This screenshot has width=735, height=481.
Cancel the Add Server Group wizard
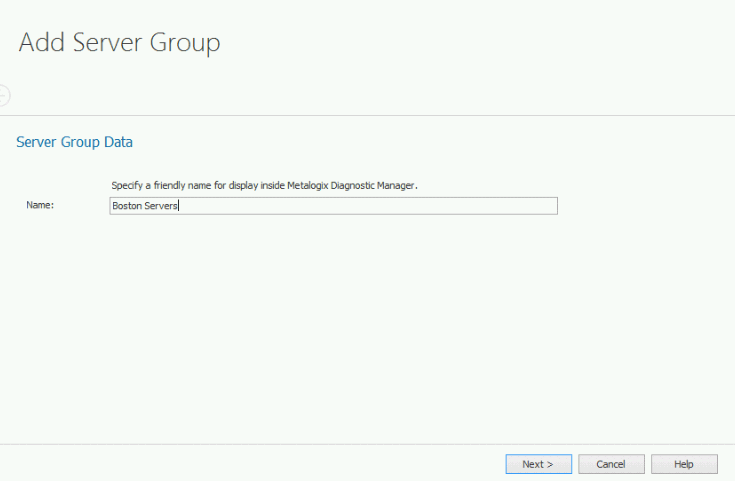[x=611, y=464]
